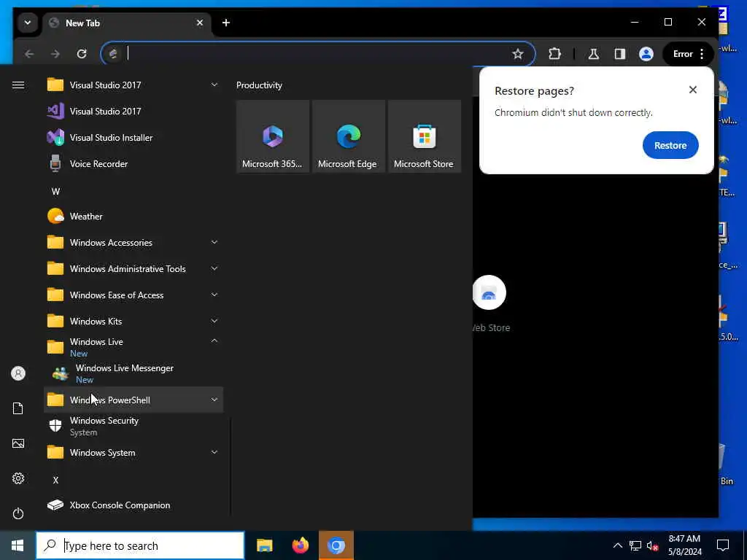Viewport: 747px width, 560px height.
Task: Close the New Tab tab
Action: [x=200, y=23]
